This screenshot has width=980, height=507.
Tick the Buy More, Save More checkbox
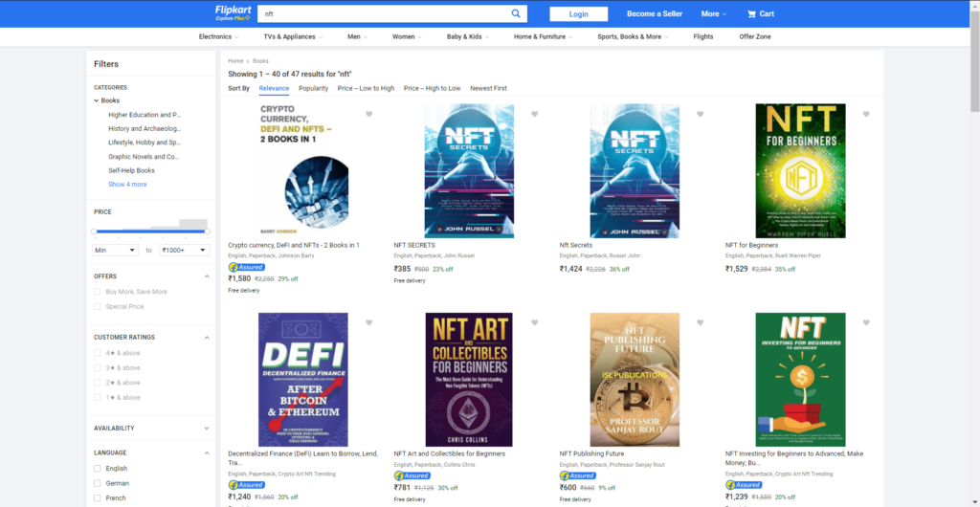(x=98, y=292)
